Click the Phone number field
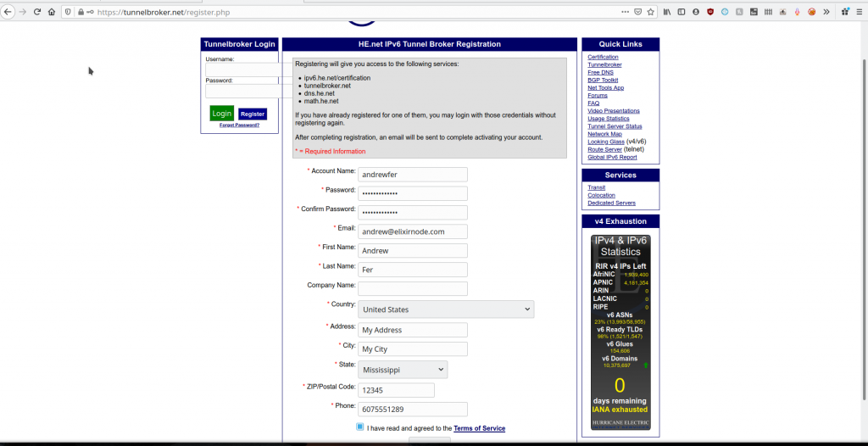 [413, 410]
